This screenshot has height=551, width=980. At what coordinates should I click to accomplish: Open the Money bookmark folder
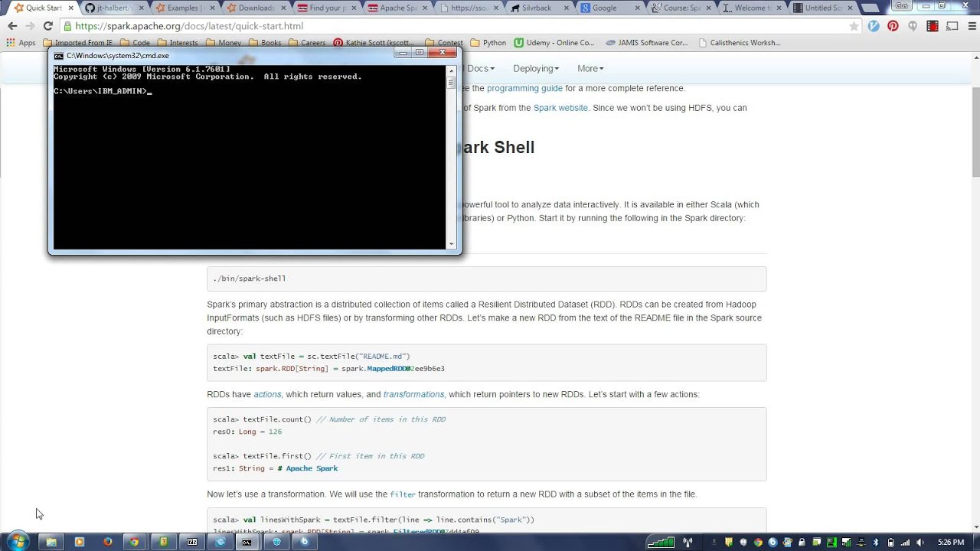[224, 43]
